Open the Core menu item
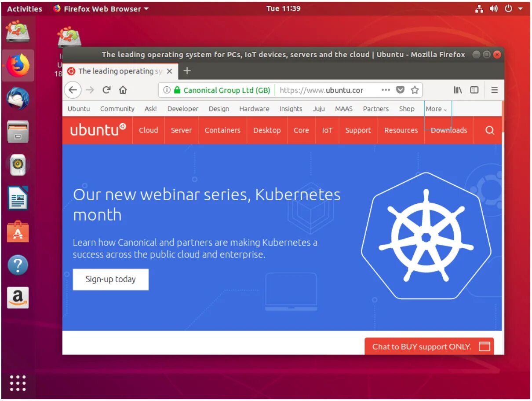 click(x=301, y=130)
